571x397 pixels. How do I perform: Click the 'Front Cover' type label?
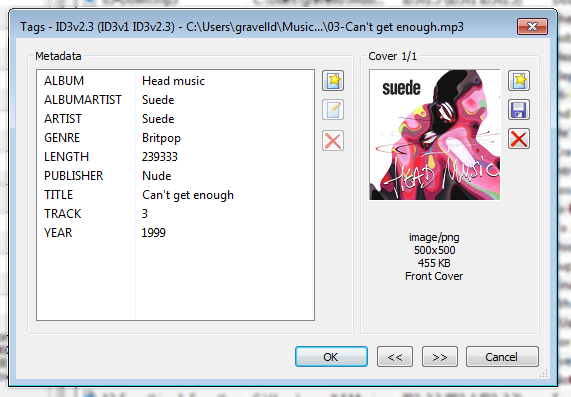(x=434, y=276)
